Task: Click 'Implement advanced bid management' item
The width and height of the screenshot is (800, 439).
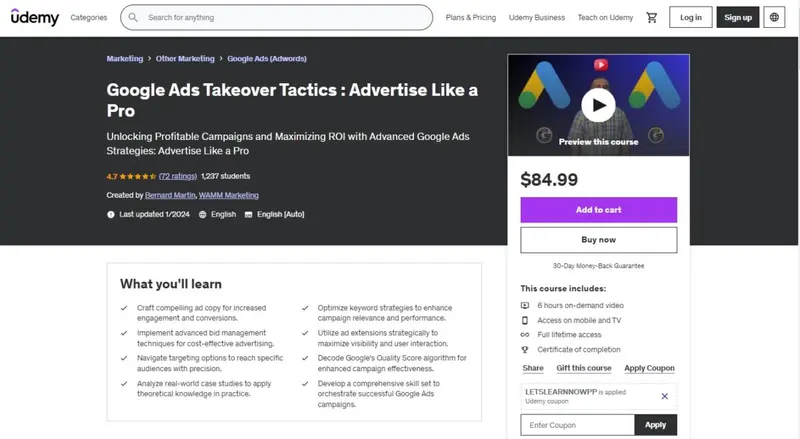Action: click(205, 338)
